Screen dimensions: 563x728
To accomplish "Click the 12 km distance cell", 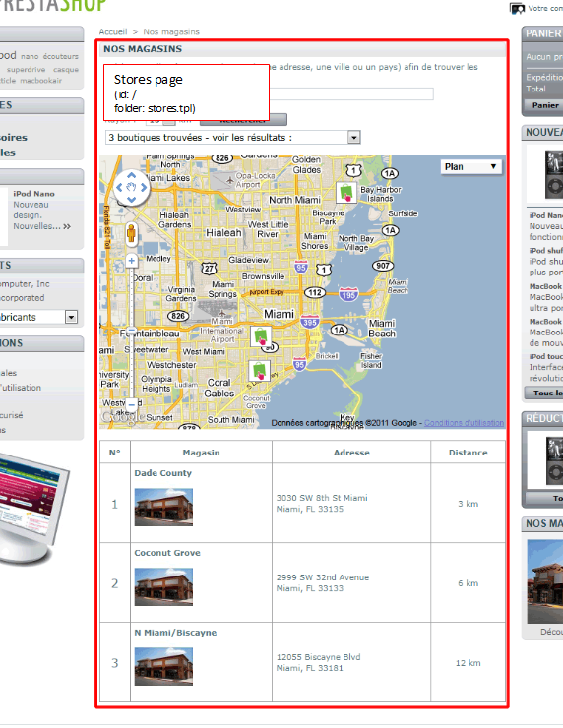I will 469,663.
